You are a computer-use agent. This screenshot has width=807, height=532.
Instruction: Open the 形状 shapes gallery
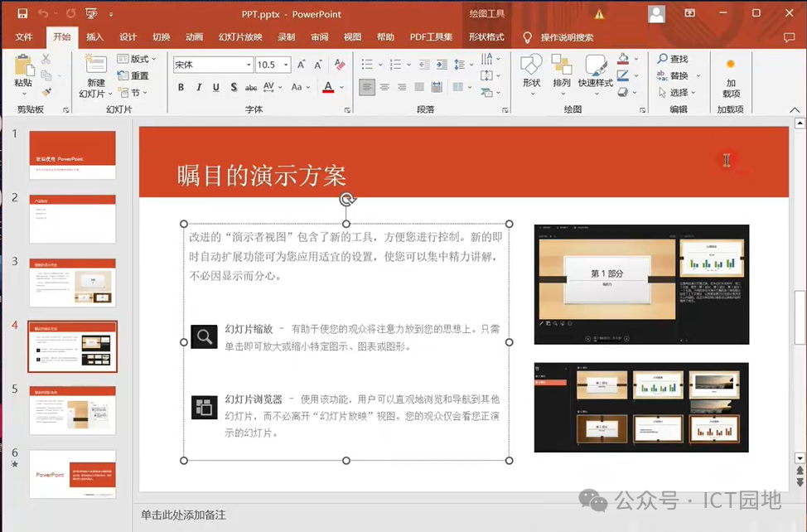[531, 71]
